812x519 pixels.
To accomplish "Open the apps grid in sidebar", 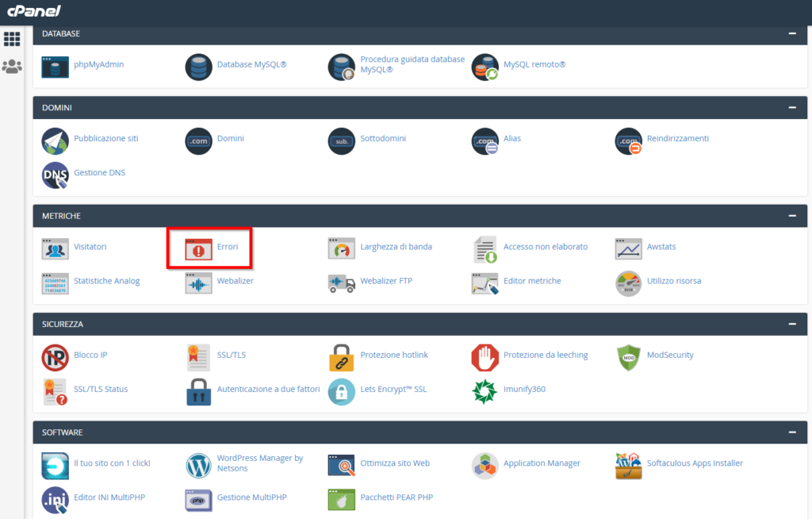I will [12, 39].
